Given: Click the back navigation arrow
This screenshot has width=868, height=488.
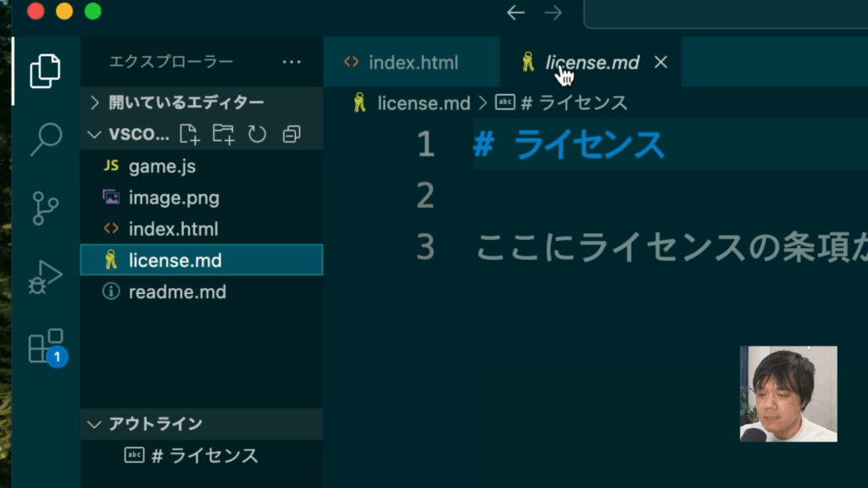Looking at the screenshot, I should pos(515,13).
